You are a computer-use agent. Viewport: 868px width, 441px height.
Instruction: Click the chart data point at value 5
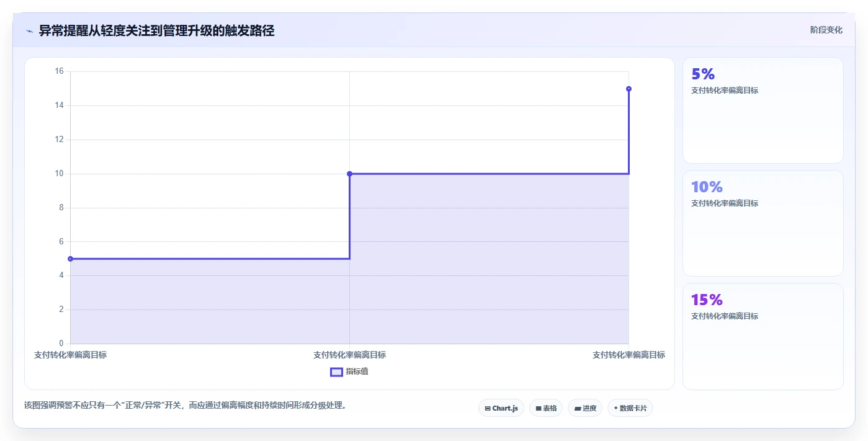click(x=70, y=259)
